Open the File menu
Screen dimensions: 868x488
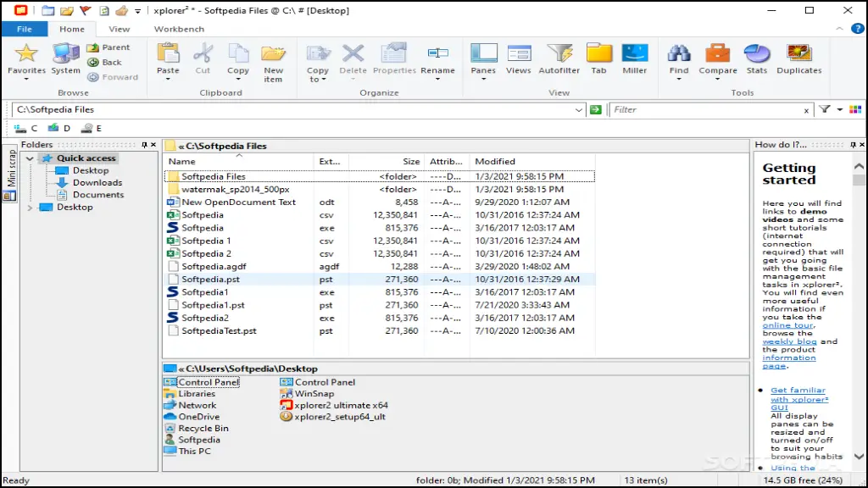[x=25, y=29]
